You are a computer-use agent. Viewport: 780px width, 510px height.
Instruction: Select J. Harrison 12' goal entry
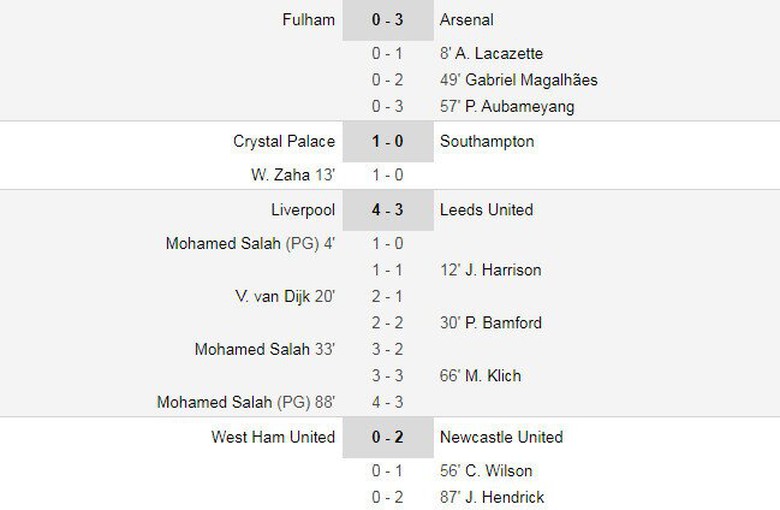(492, 270)
